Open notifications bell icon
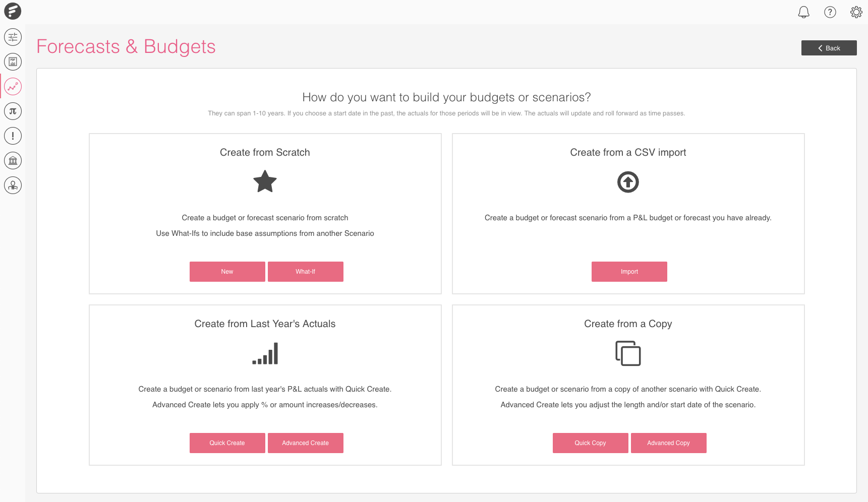 [803, 12]
